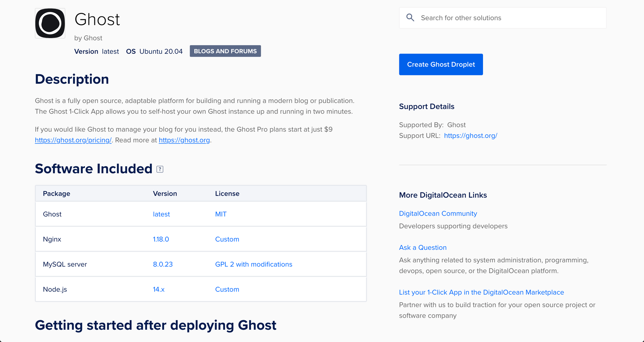Click the 'by Ghost' author text

point(88,38)
